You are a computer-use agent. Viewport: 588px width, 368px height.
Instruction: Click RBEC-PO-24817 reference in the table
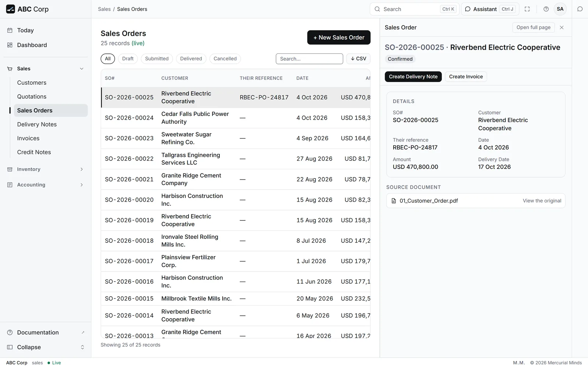point(264,98)
